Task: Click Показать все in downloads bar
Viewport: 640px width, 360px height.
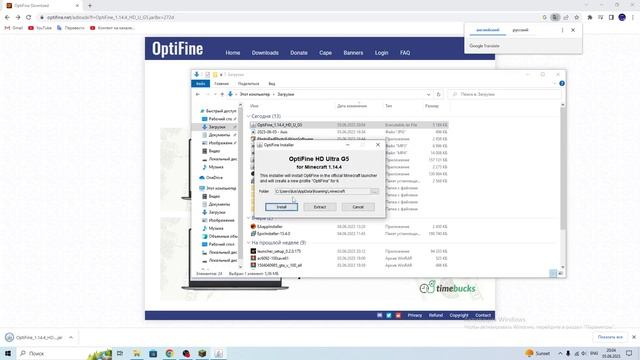Action: 610,337
